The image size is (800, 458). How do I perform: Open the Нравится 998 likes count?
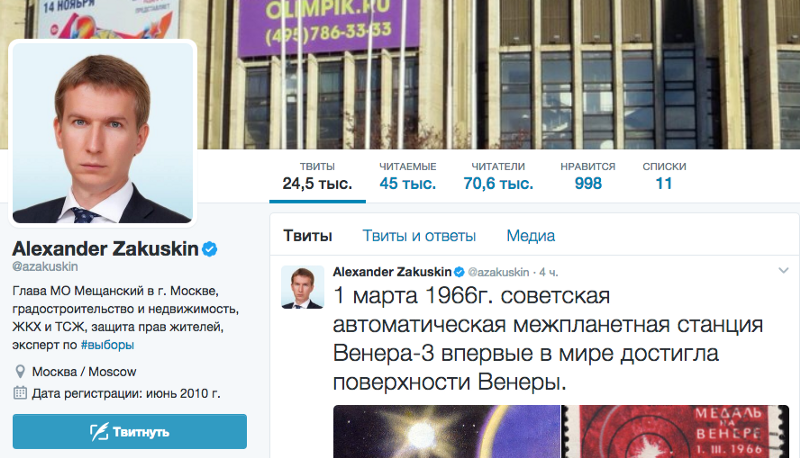coord(588,176)
